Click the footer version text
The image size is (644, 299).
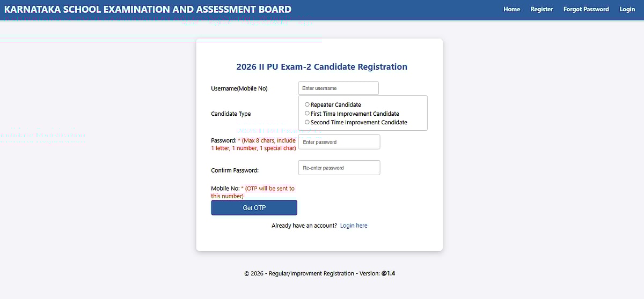(x=319, y=273)
